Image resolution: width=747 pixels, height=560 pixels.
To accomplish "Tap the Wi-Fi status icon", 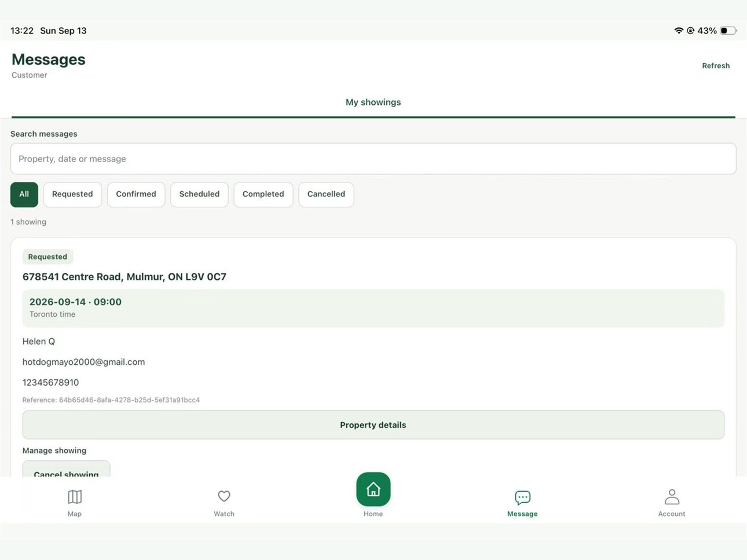I will [x=679, y=31].
